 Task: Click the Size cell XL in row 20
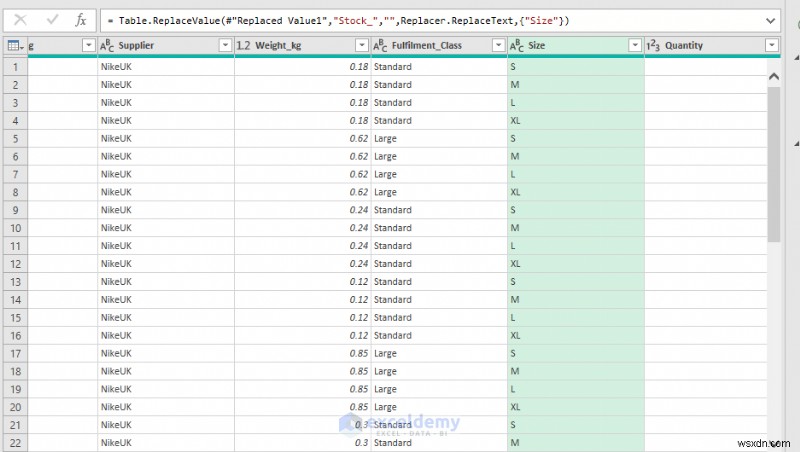tap(576, 407)
